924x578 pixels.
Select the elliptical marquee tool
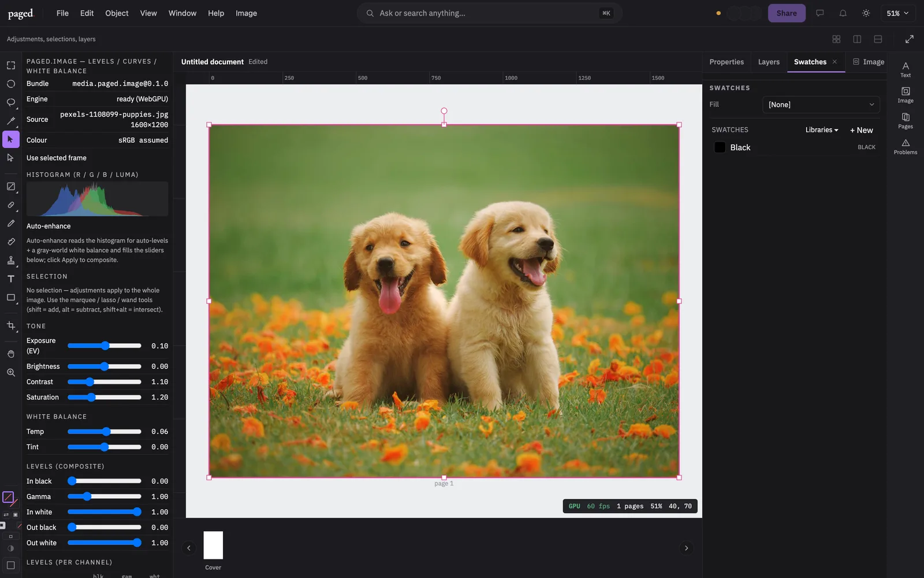pos(10,84)
